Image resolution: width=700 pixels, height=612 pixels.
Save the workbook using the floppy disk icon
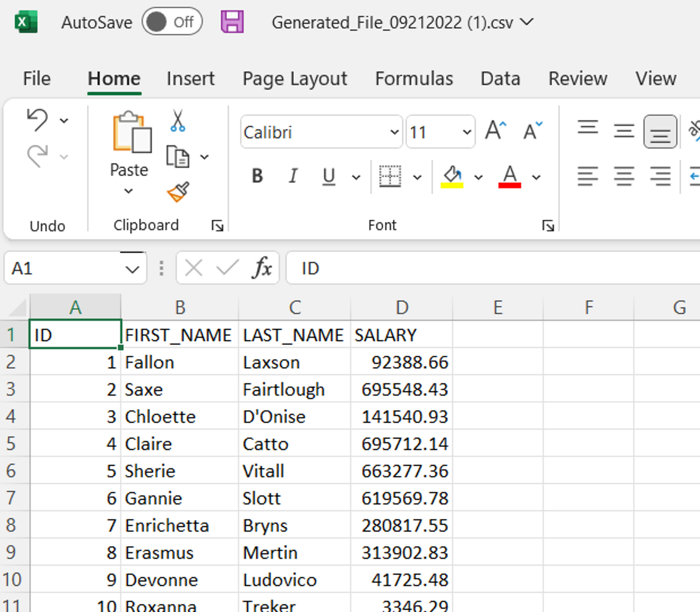coord(232,22)
